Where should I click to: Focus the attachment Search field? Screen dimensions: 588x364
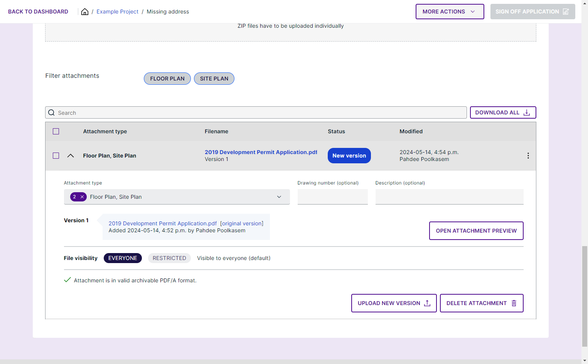point(256,112)
